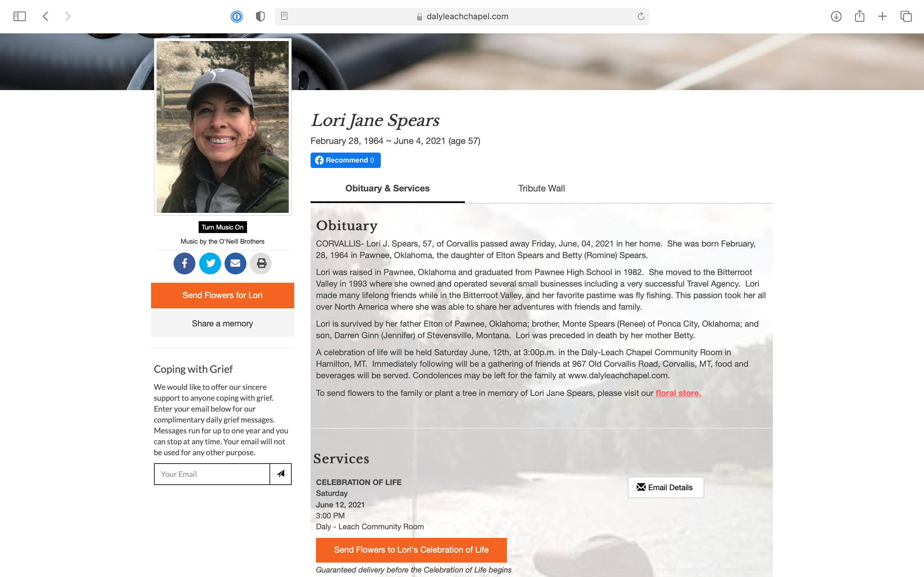
Task: Click the print obituary icon
Action: tap(261, 263)
